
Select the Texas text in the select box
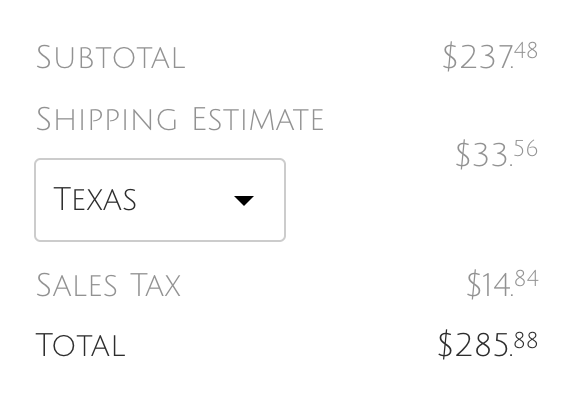coord(95,199)
